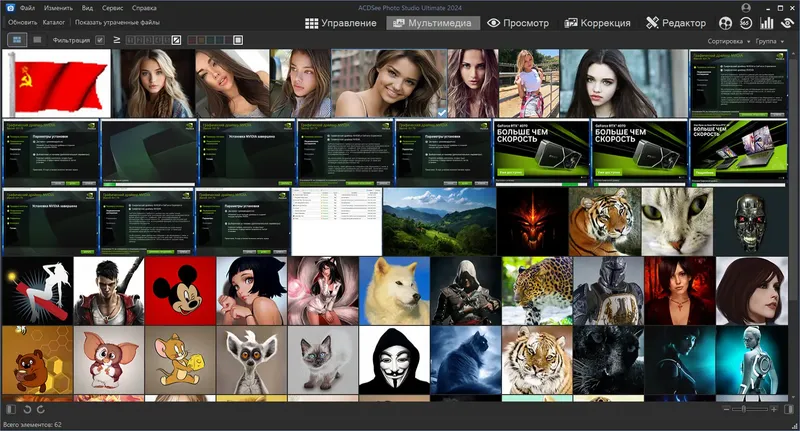Switch to grid thumbnail view icon
This screenshot has height=431, width=800.
[x=17, y=40]
